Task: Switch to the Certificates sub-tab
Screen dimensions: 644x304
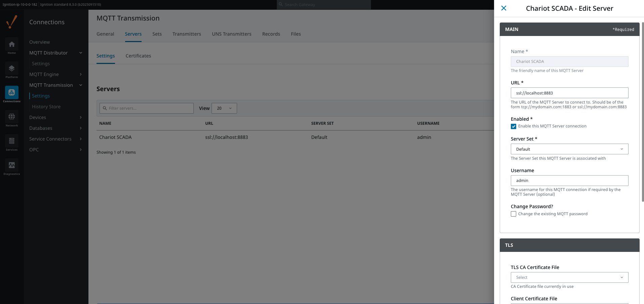Action: (x=138, y=56)
